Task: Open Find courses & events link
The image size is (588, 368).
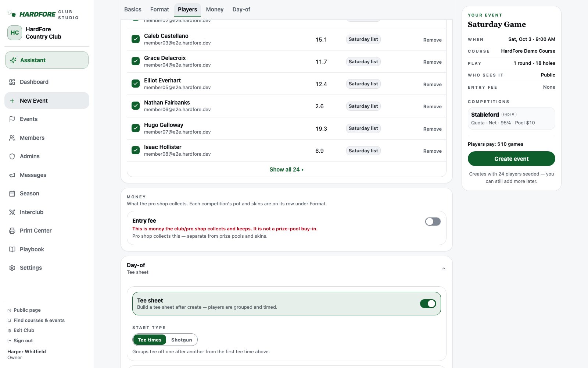Action: [39, 321]
